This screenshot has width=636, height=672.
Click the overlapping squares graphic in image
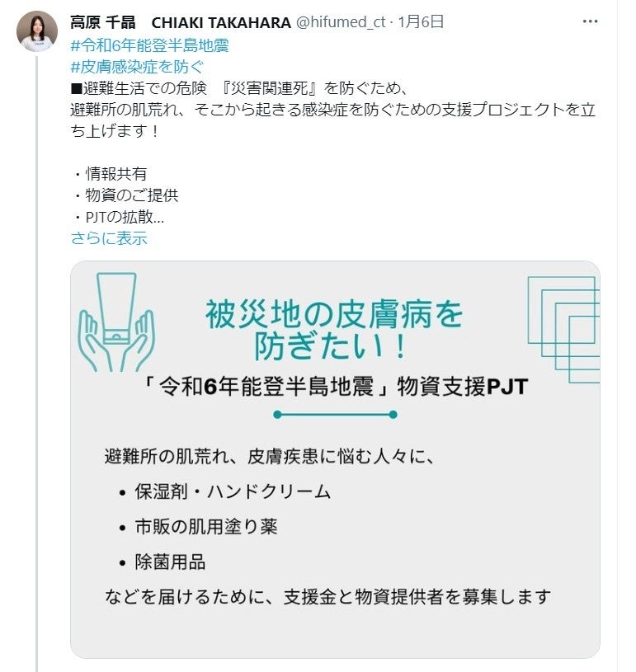click(x=563, y=330)
